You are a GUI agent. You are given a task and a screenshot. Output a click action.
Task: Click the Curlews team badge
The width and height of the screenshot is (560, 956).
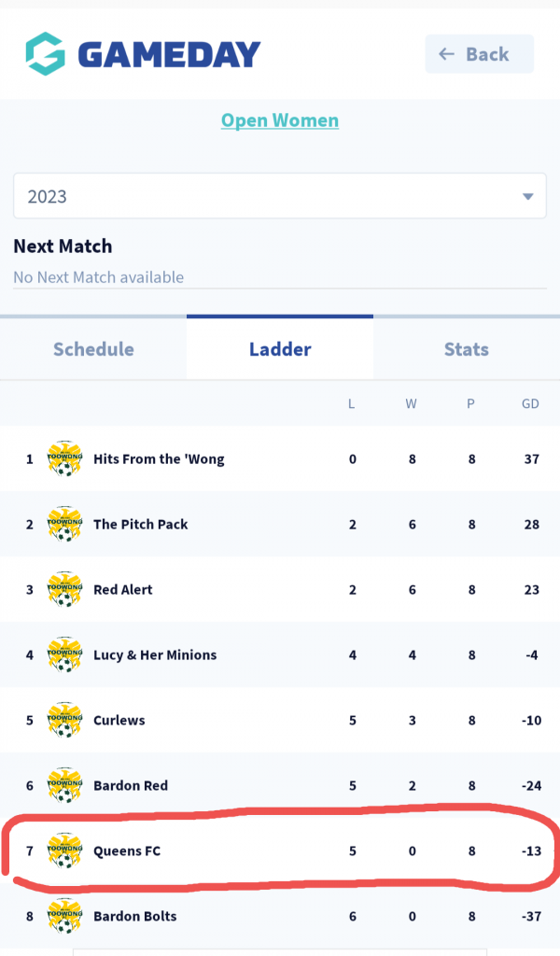[x=64, y=720]
